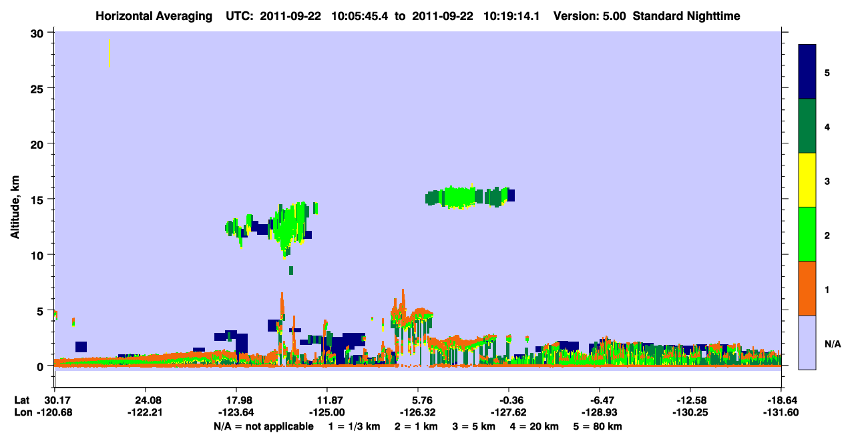Click the 'Lon' row label
The height and width of the screenshot is (445, 868).
point(22,413)
